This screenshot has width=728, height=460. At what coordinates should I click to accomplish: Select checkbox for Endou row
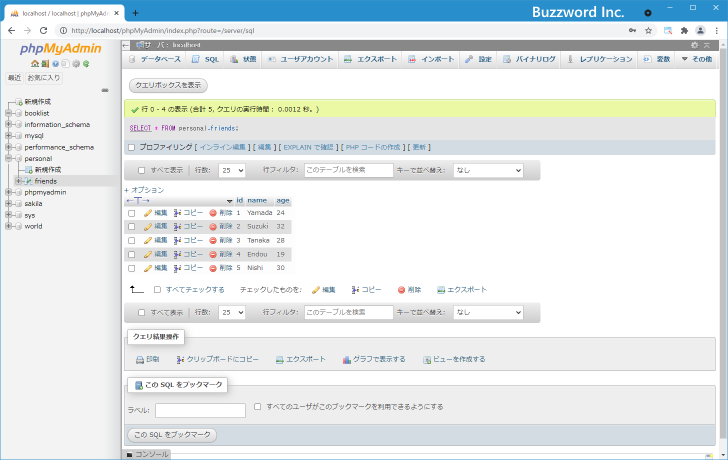pos(131,255)
